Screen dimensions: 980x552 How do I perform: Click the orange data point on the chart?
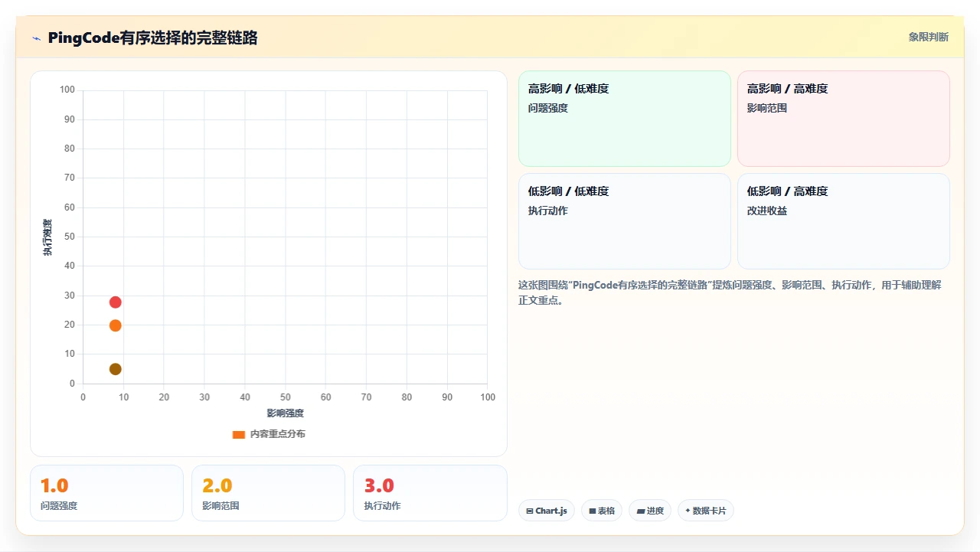click(116, 325)
